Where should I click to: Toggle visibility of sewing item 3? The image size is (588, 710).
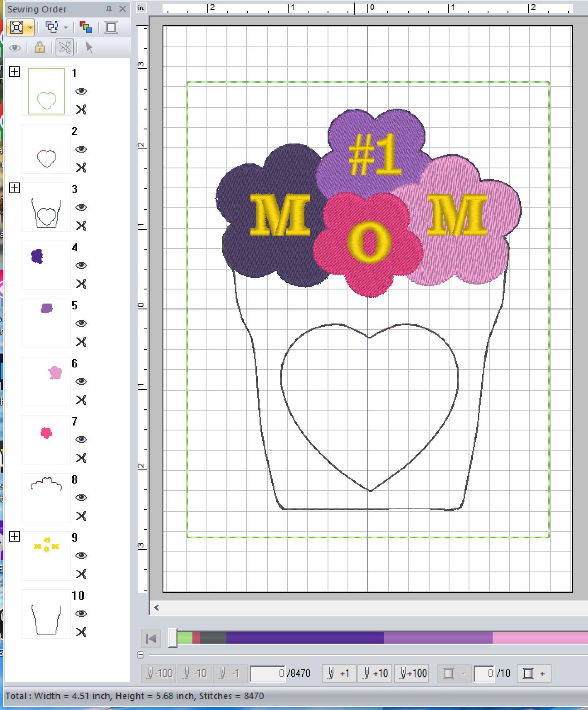pos(81,207)
